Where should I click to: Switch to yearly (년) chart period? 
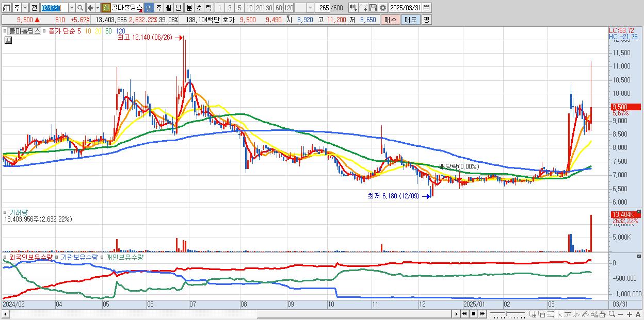178,8
